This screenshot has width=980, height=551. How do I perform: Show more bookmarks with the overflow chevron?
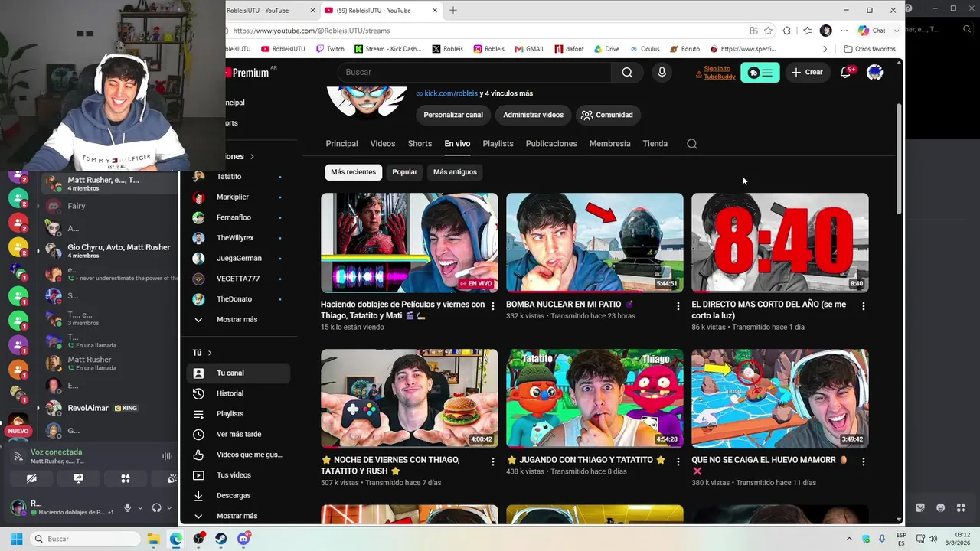point(825,49)
